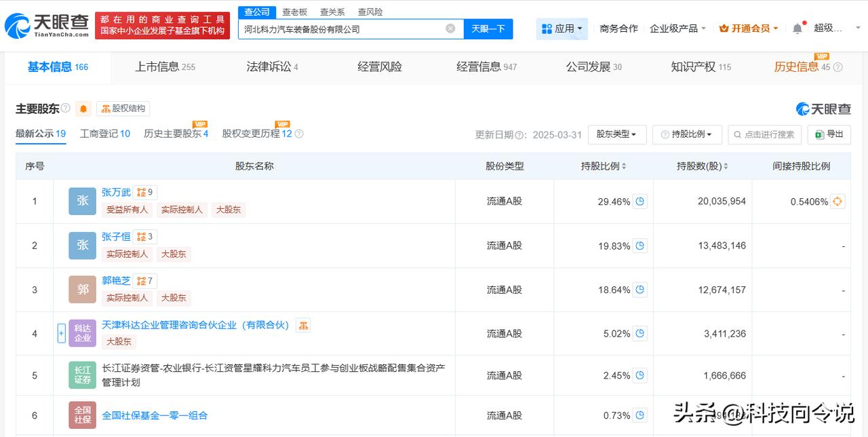Screen dimensions: 868x437
Task: Click the 导出 export button
Action: point(829,134)
